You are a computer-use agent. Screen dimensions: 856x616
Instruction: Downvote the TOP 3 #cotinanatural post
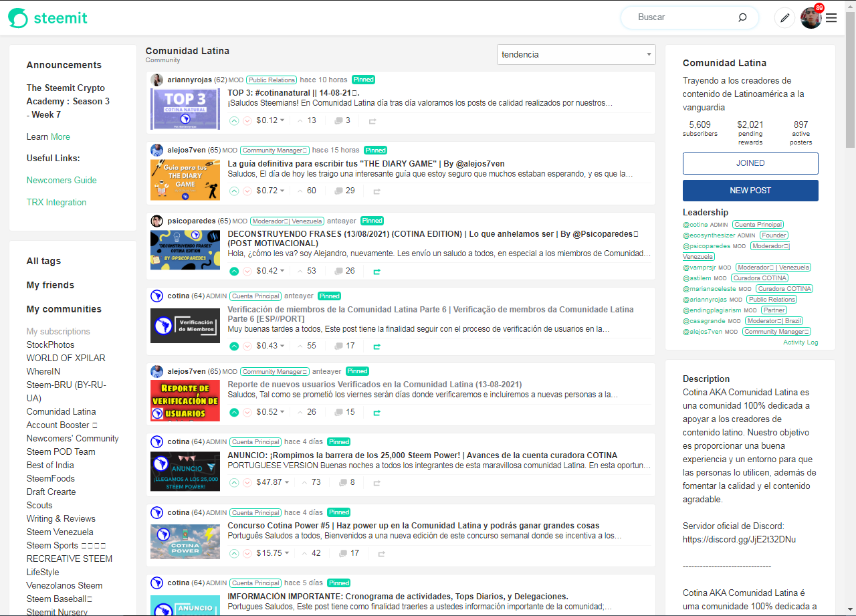pyautogui.click(x=247, y=120)
